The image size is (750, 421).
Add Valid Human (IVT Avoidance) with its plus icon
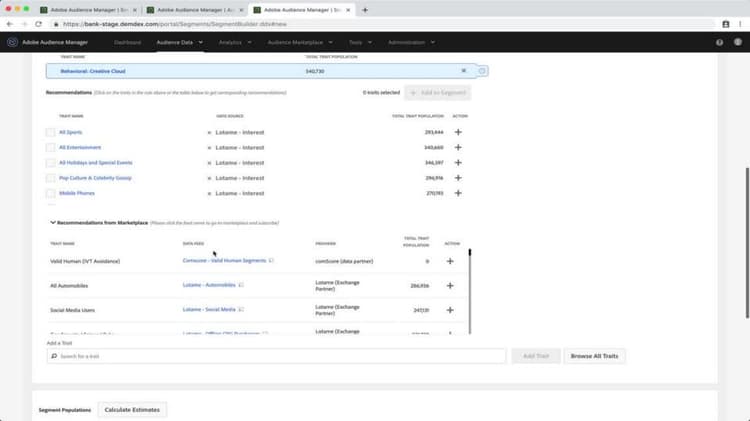(450, 261)
